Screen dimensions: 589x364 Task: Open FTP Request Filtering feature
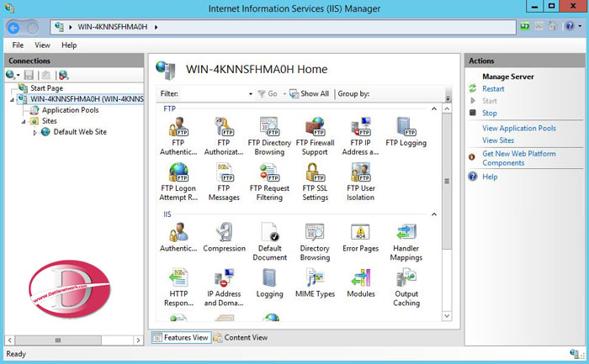[x=269, y=182]
